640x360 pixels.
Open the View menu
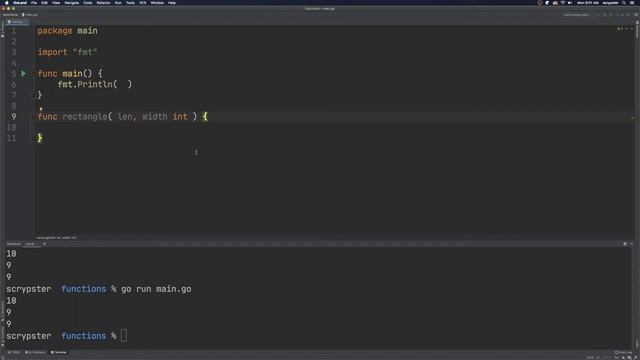pos(56,3)
